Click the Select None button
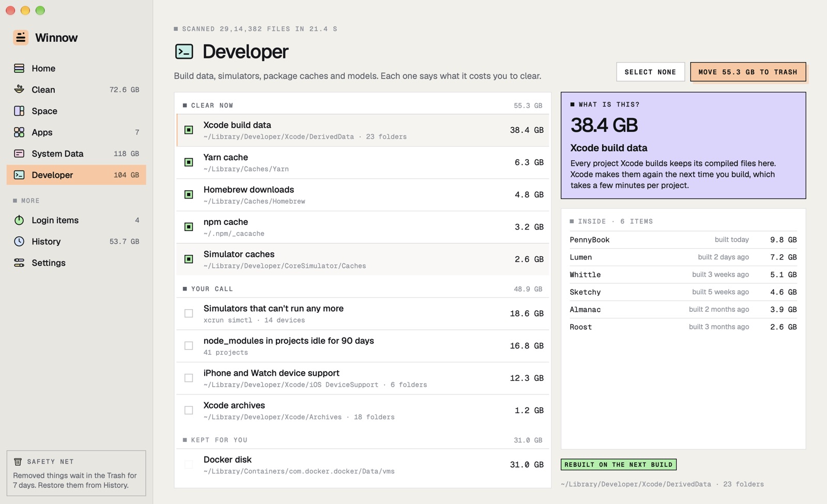The width and height of the screenshot is (827, 504). click(650, 72)
